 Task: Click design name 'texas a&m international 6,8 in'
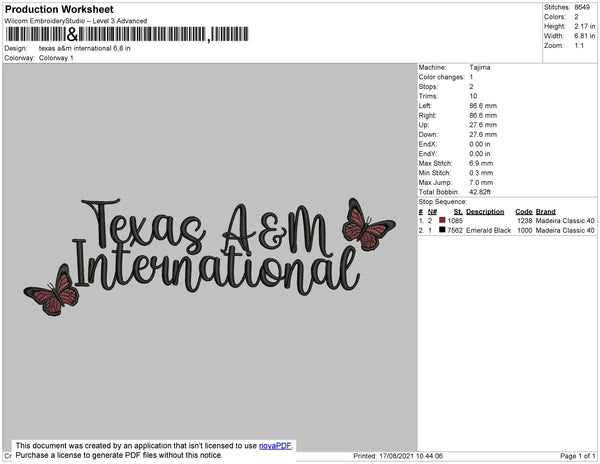[x=85, y=49]
